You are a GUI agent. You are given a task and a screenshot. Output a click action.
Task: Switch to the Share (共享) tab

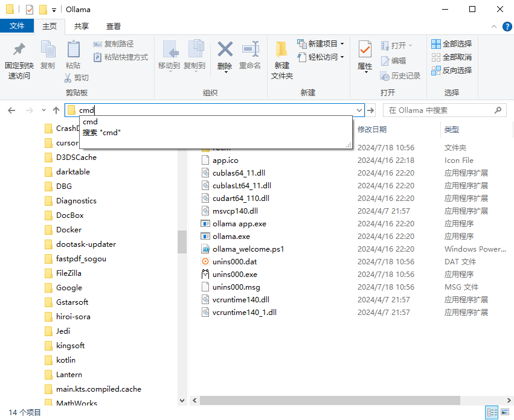coord(82,26)
